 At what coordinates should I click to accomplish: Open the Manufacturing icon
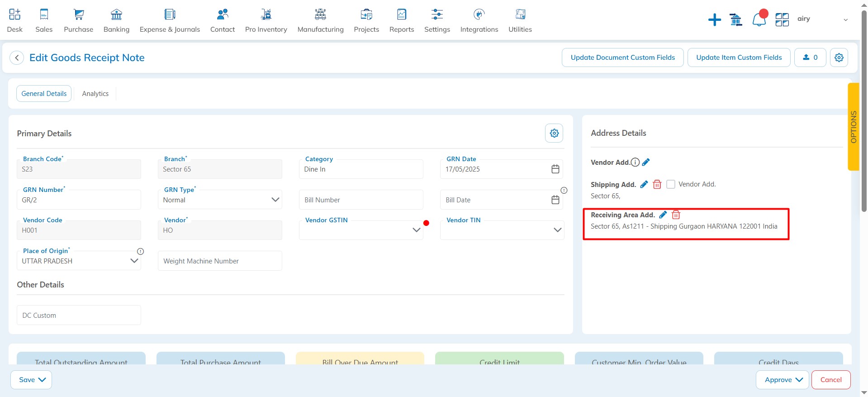[320, 14]
